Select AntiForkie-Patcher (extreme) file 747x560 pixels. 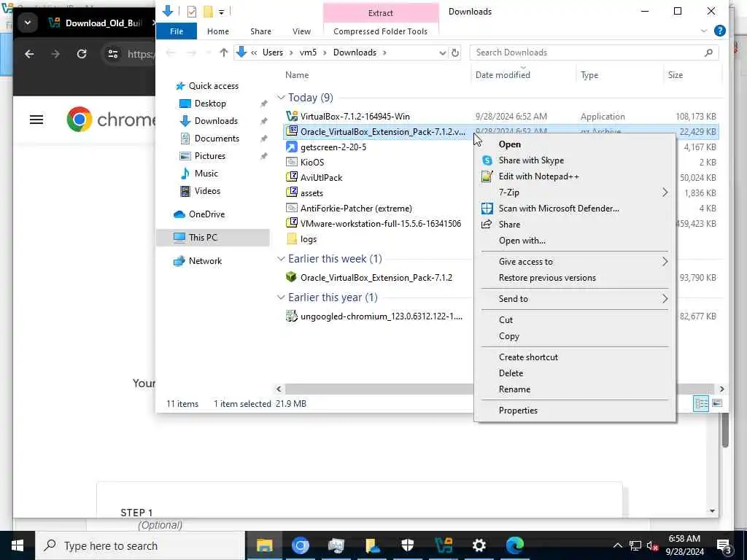(356, 208)
